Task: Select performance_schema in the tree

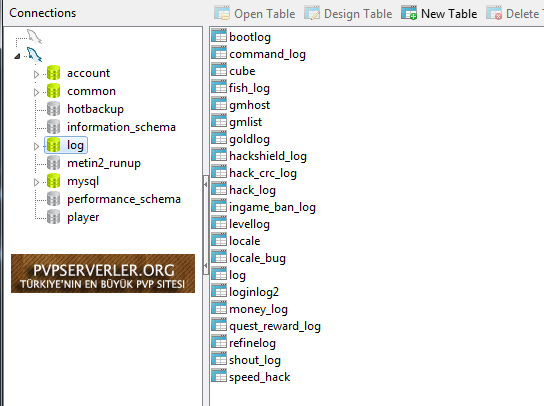Action: tap(124, 199)
